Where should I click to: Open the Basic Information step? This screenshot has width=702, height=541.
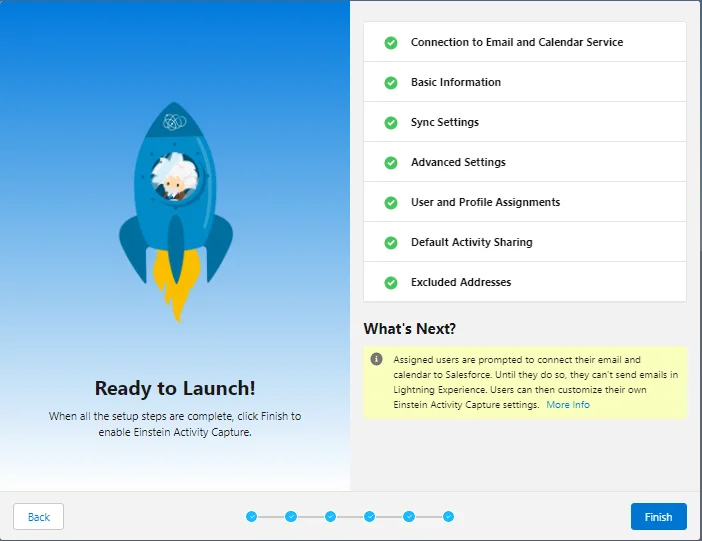[525, 82]
